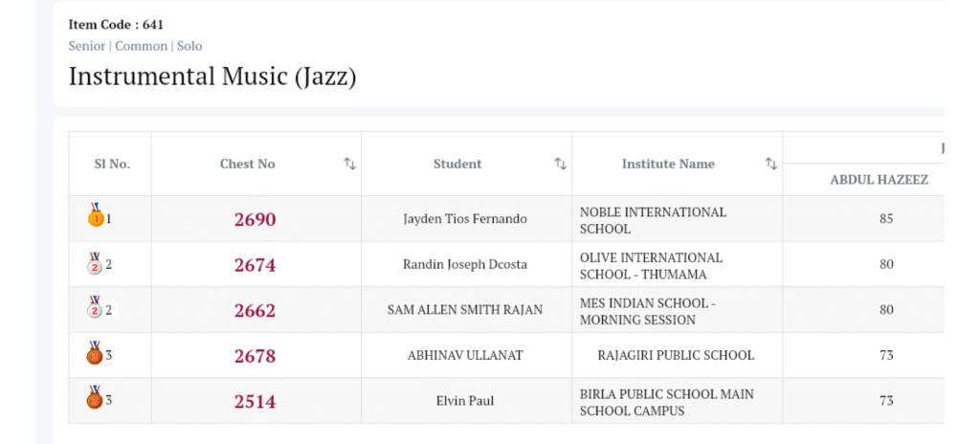Click silver medal icon beside Randin Joseph Dcosta
This screenshot has height=444, width=980.
pyautogui.click(x=95, y=263)
